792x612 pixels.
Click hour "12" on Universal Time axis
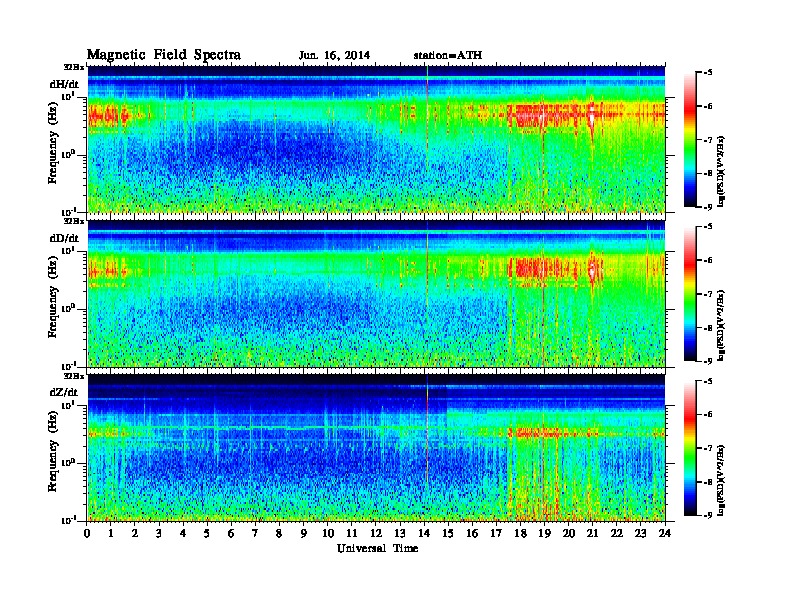376,534
